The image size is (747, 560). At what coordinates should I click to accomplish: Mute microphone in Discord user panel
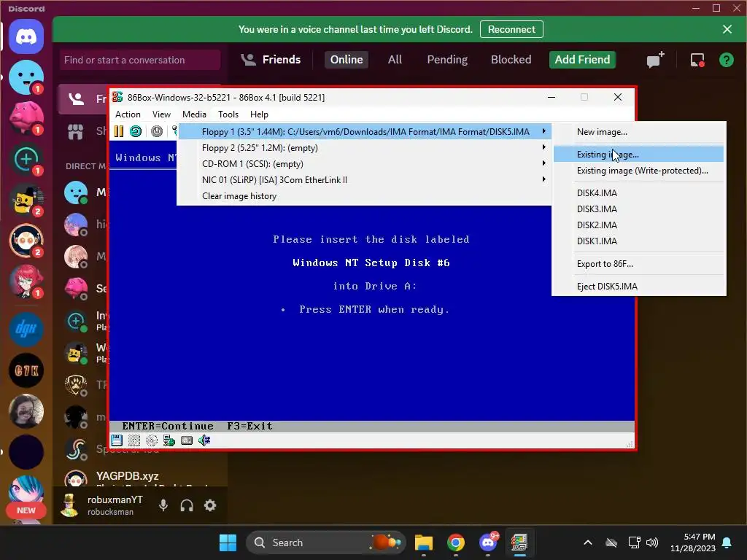(x=163, y=505)
